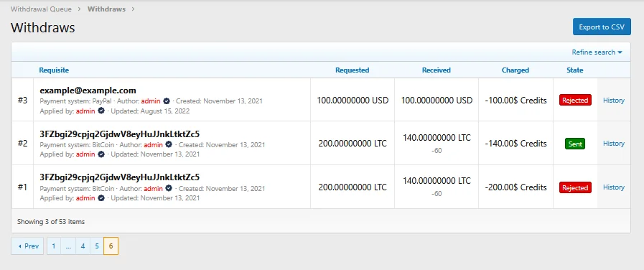644x270 pixels.
Task: Click the Applied by admin link in row #3
Action: (x=85, y=111)
